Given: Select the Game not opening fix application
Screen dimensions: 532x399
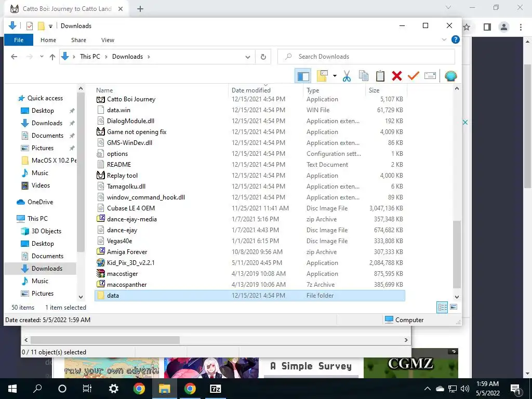Looking at the screenshot, I should pyautogui.click(x=250, y=131).
